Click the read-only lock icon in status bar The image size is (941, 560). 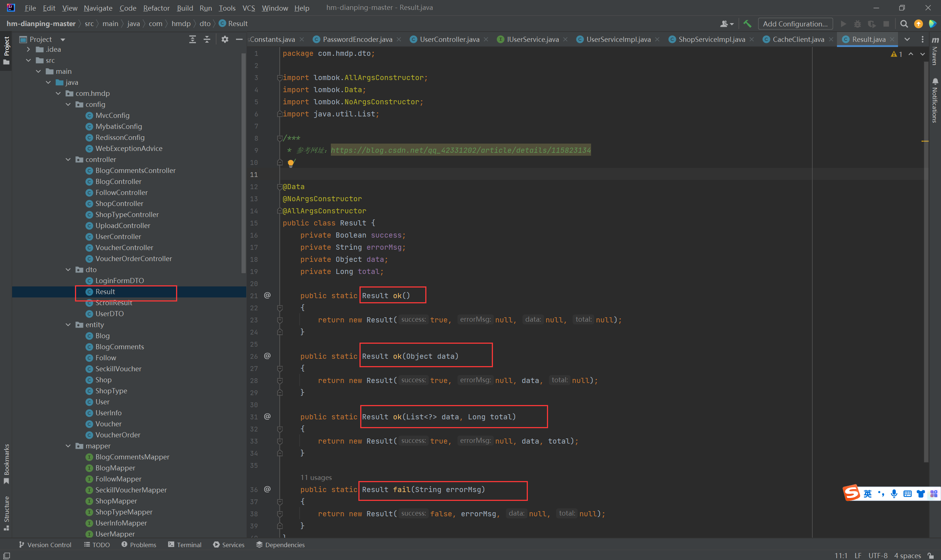click(x=931, y=556)
